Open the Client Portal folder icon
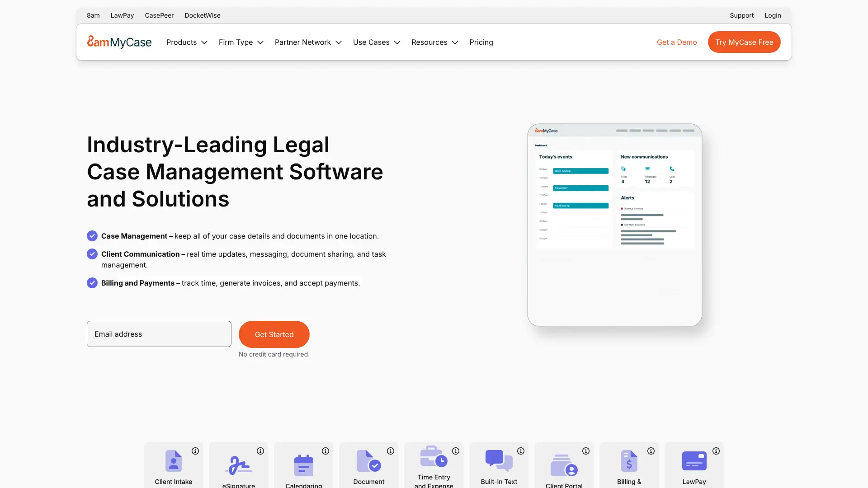Screen dimensions: 868x488 [564, 465]
